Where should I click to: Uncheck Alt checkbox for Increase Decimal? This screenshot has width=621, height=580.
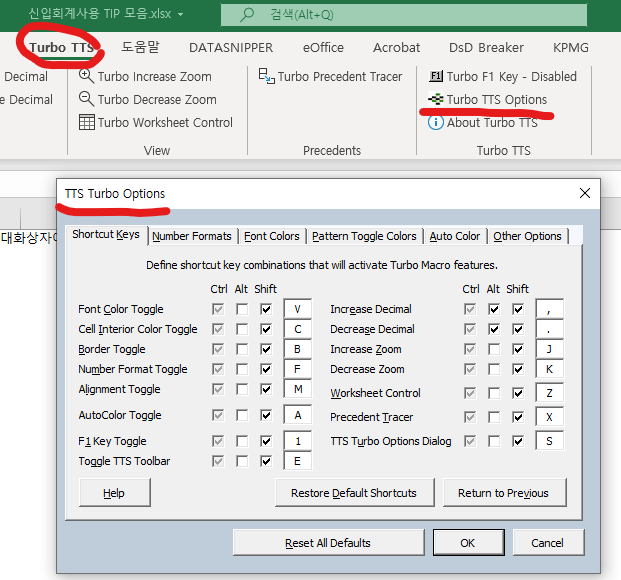pos(494,309)
